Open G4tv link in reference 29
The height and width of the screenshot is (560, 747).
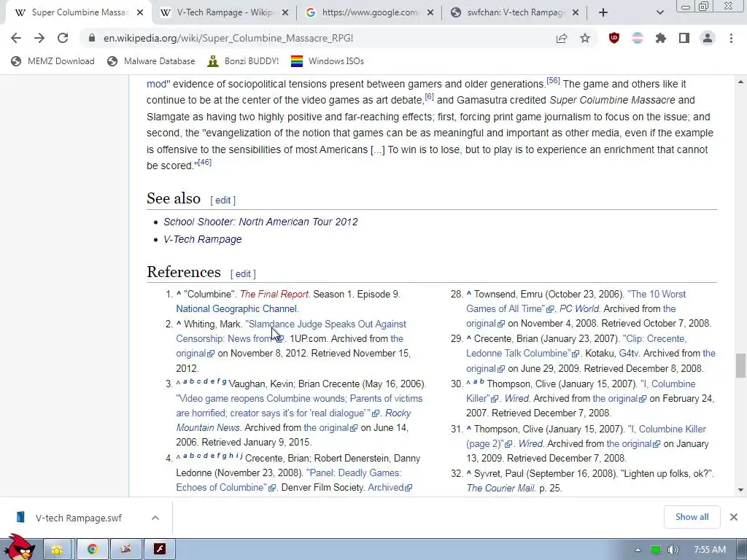pyautogui.click(x=628, y=354)
